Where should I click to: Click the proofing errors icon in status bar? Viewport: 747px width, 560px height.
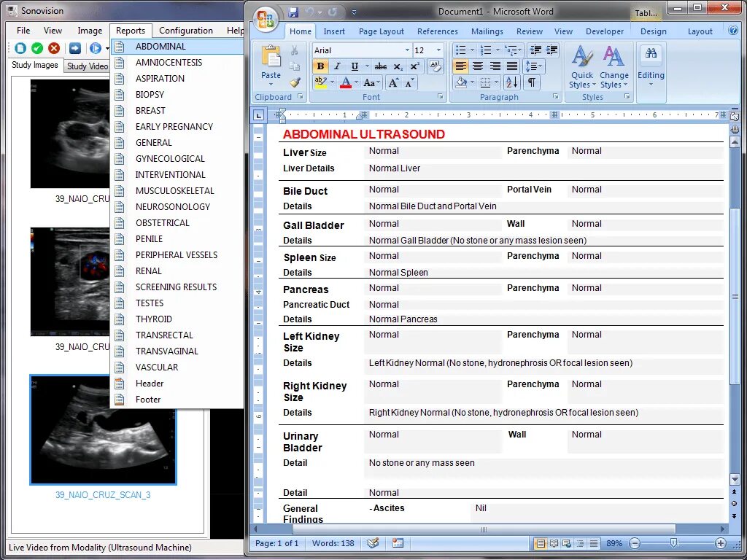373,542
